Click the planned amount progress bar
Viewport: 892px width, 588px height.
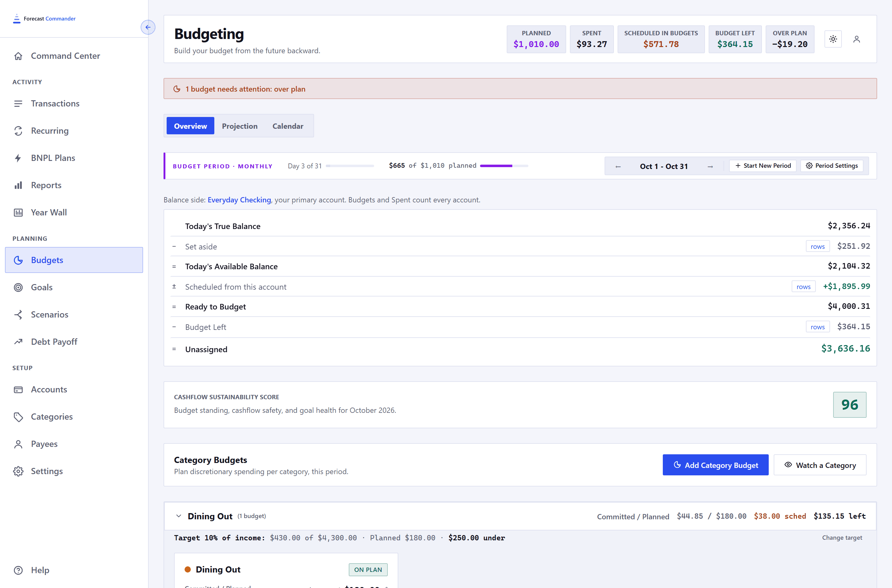pyautogui.click(x=504, y=166)
